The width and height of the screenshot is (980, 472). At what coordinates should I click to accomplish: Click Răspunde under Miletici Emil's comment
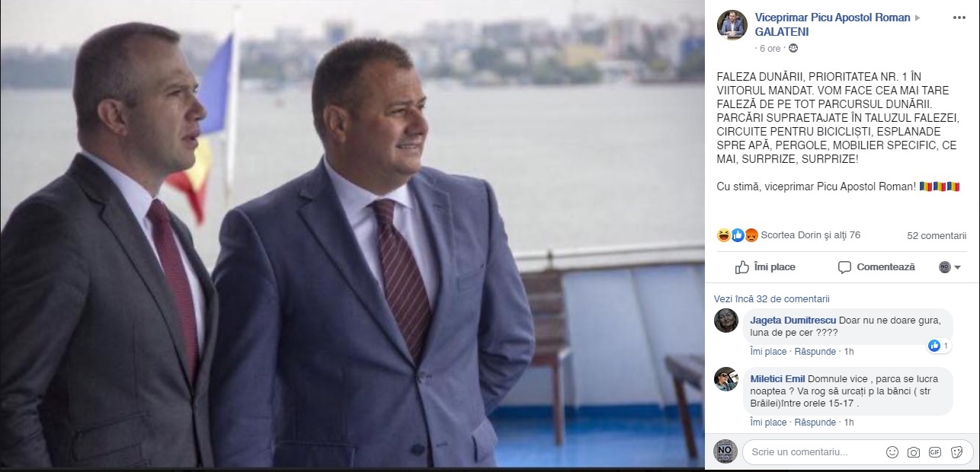click(815, 423)
